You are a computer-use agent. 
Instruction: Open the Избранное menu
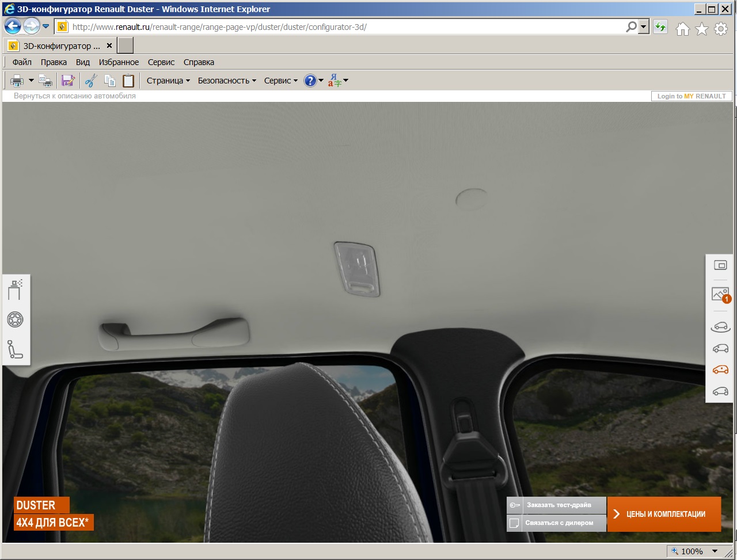[119, 62]
